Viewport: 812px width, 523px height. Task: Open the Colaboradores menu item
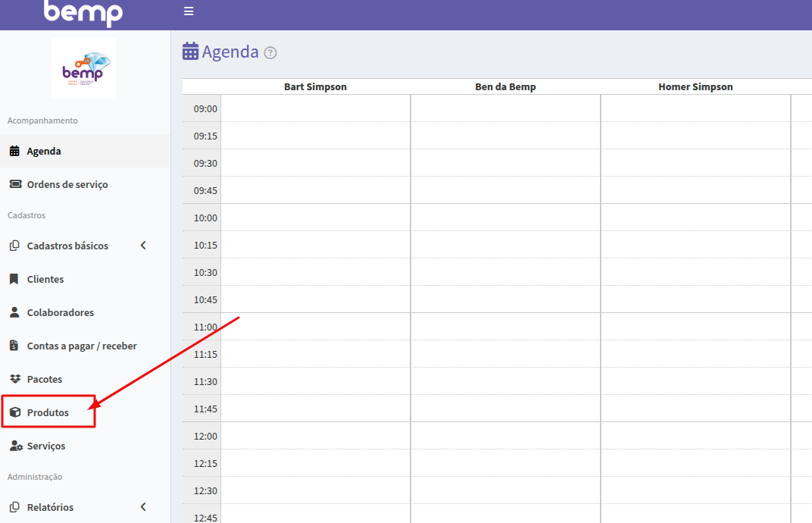pyautogui.click(x=85, y=312)
